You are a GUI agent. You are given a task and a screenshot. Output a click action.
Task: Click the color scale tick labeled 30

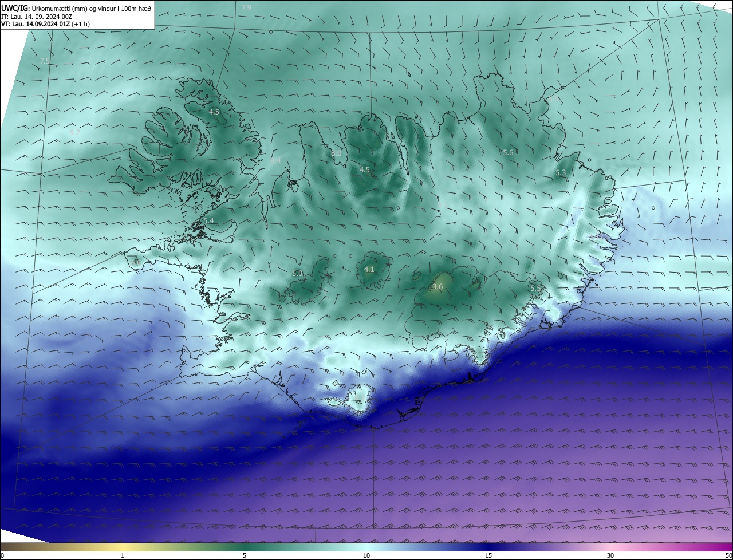coord(610,555)
